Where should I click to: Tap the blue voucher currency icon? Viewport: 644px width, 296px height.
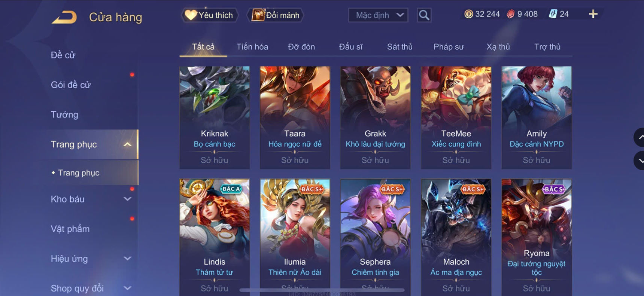[x=553, y=14]
